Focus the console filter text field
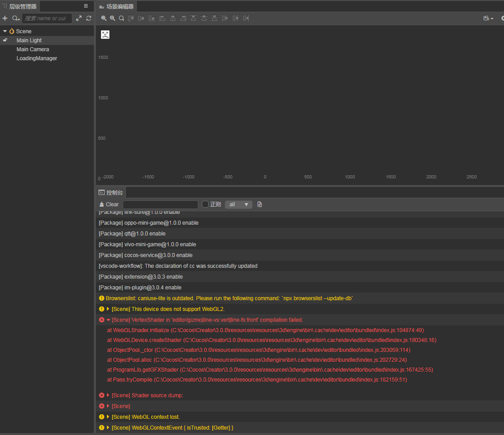The width and height of the screenshot is (504, 435). (x=161, y=204)
